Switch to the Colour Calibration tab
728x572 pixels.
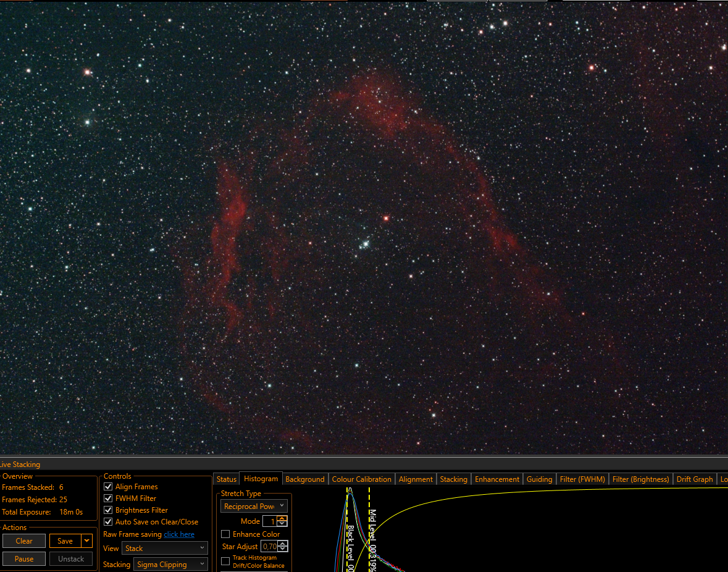pos(361,479)
